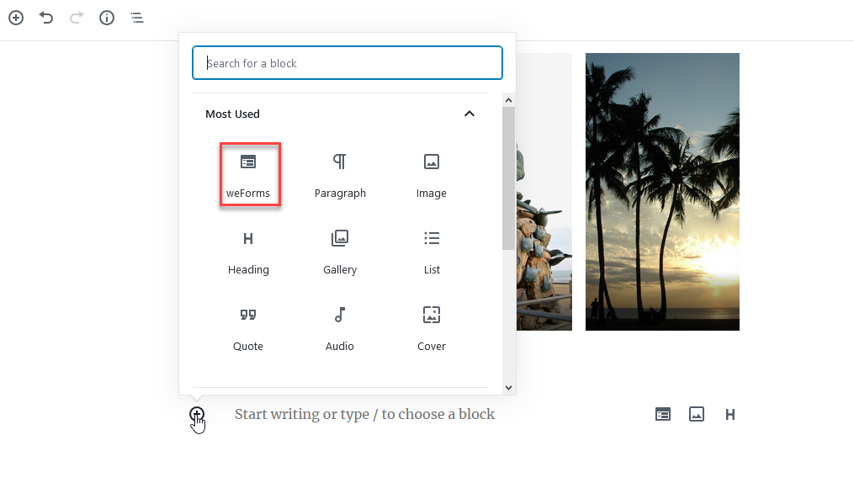The height and width of the screenshot is (504, 854).
Task: Insert the Cover block
Action: tap(432, 328)
